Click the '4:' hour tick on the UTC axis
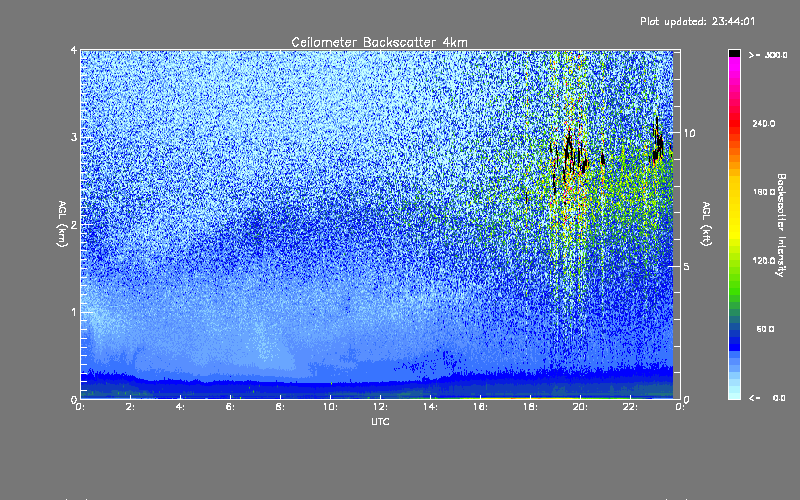The height and width of the screenshot is (500, 800). click(x=180, y=407)
